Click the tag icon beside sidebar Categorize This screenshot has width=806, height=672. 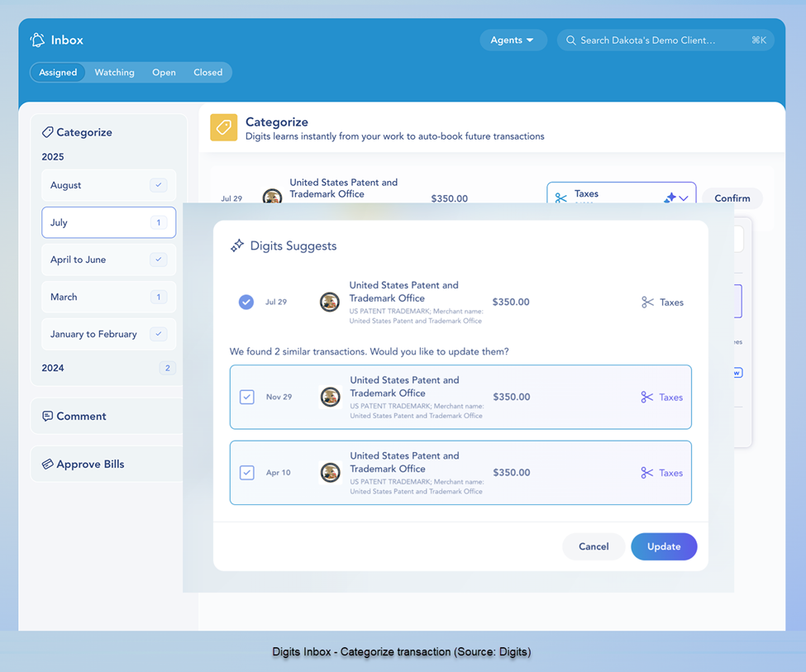(x=47, y=132)
